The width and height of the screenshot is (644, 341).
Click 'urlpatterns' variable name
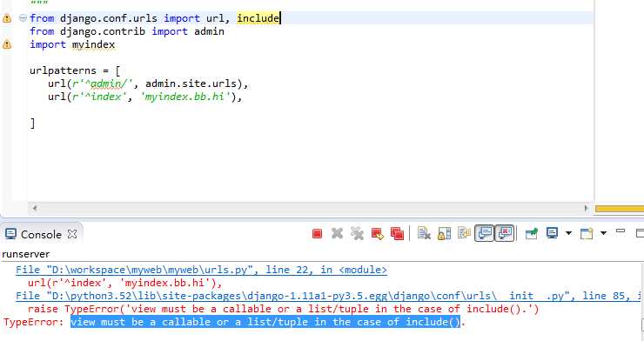click(x=63, y=70)
